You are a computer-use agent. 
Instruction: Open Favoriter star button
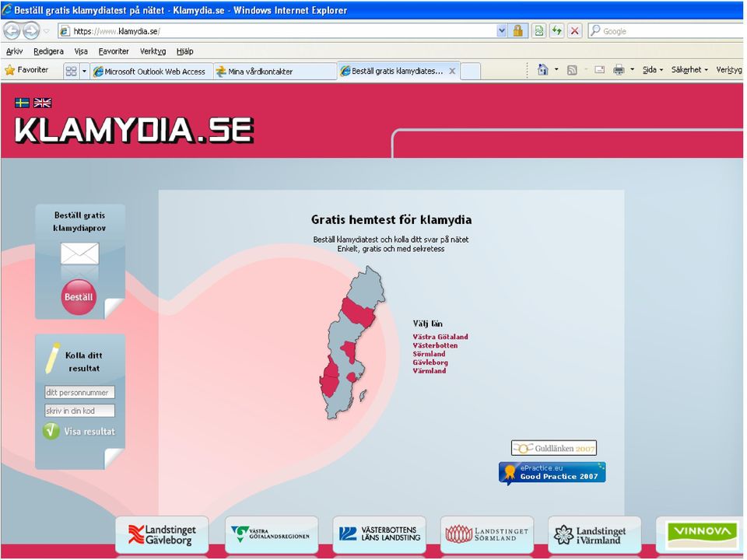click(26, 70)
